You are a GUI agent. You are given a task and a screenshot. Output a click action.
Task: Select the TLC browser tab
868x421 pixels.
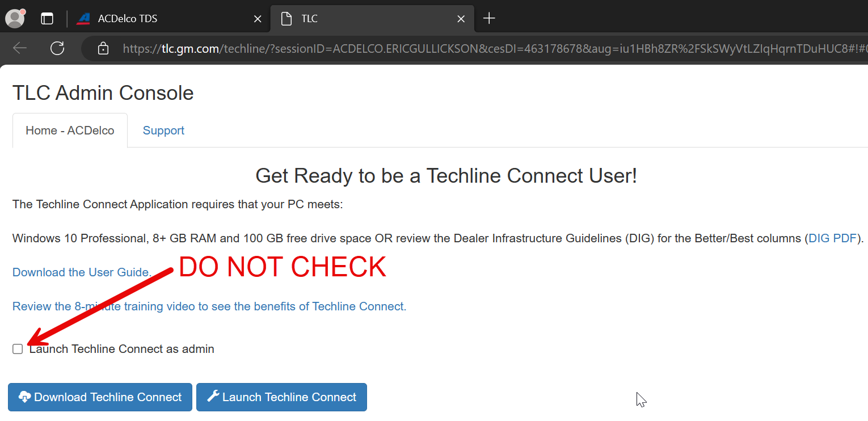372,19
